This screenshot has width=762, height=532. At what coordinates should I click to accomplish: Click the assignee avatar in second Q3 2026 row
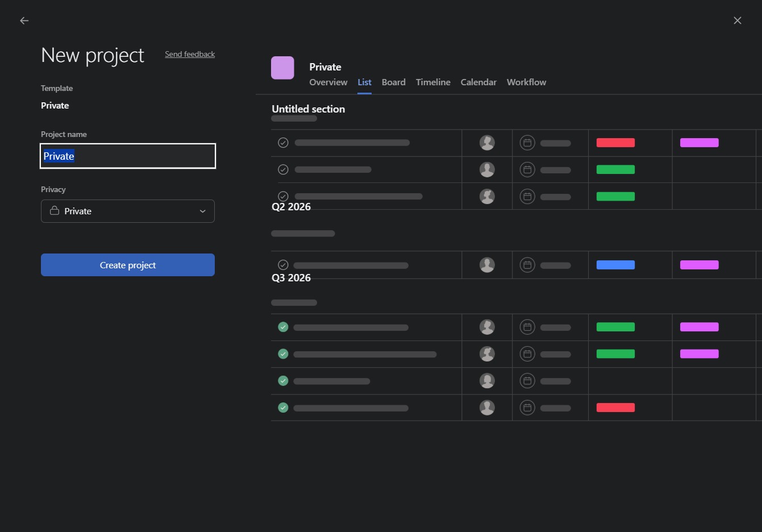coord(487,354)
